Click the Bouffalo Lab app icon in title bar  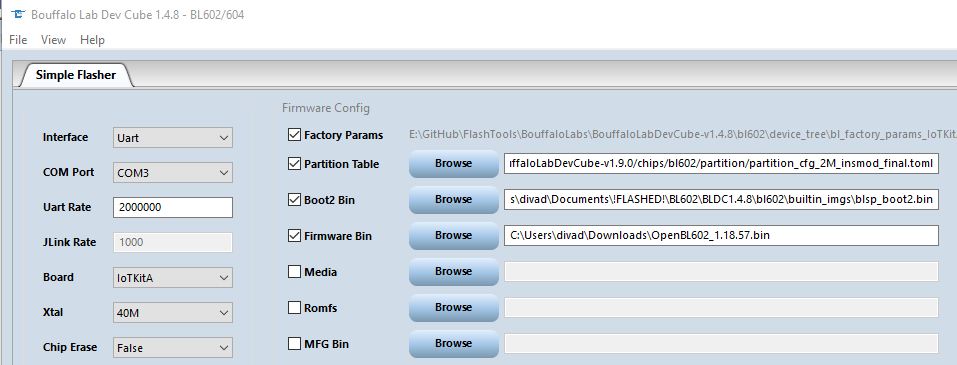[x=18, y=15]
